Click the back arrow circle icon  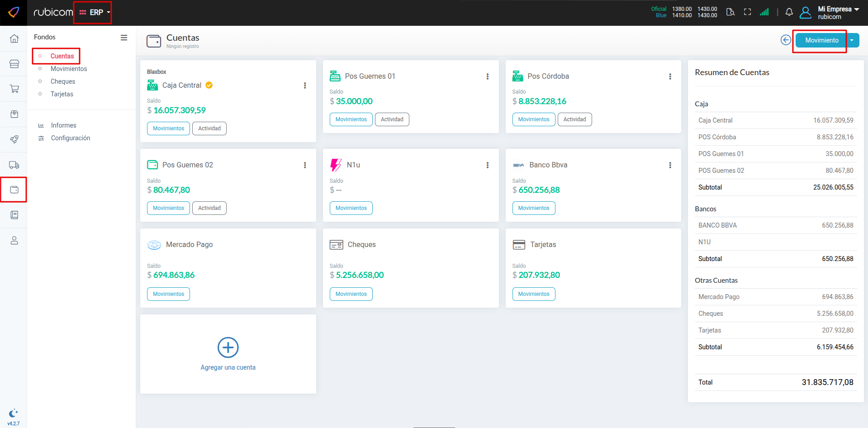(786, 40)
